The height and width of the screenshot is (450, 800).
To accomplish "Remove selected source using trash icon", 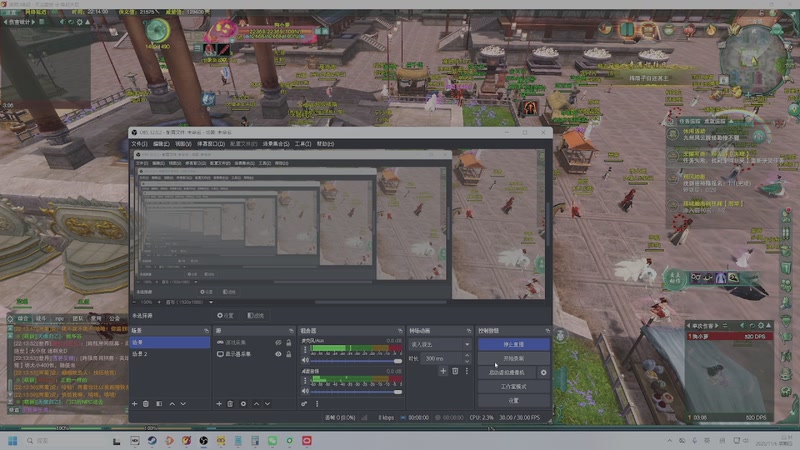I will pyautogui.click(x=230, y=404).
